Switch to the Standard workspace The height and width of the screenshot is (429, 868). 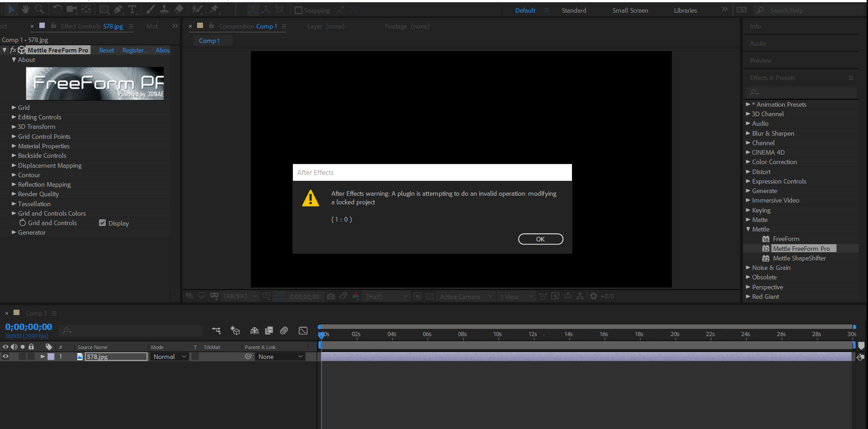574,10
